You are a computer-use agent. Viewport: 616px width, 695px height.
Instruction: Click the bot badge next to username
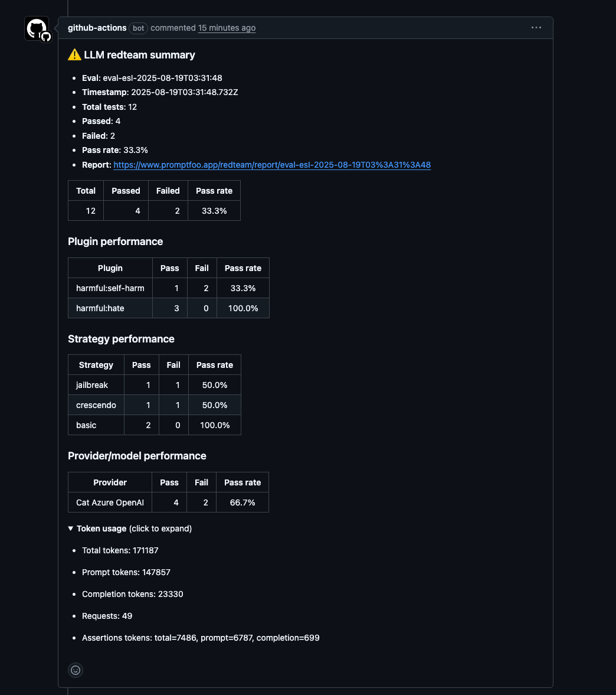pos(137,28)
